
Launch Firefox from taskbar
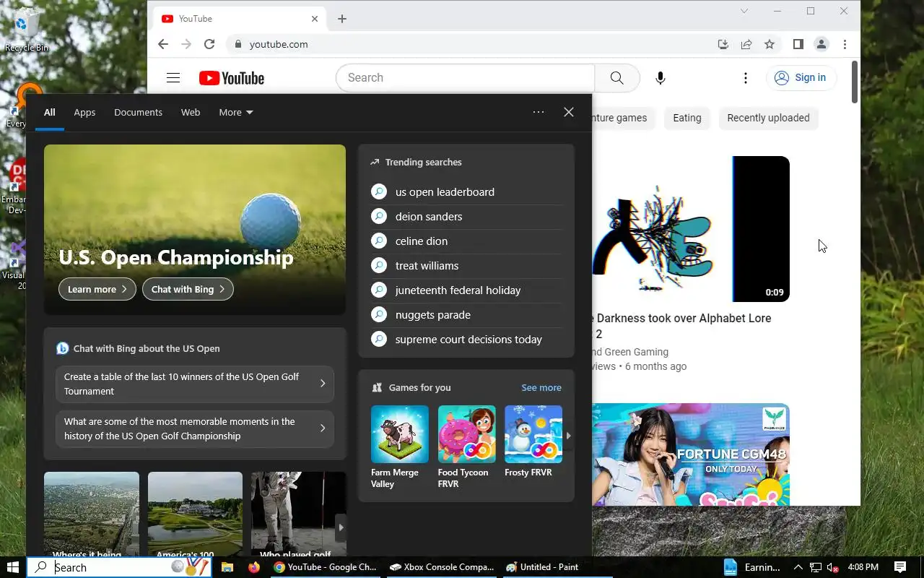pos(253,567)
